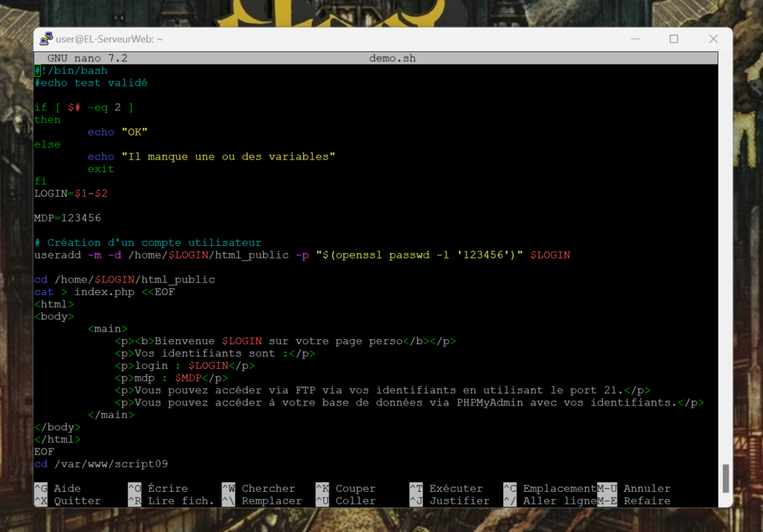Minimize the PuTTY terminal window
The image size is (763, 532).
click(633, 39)
